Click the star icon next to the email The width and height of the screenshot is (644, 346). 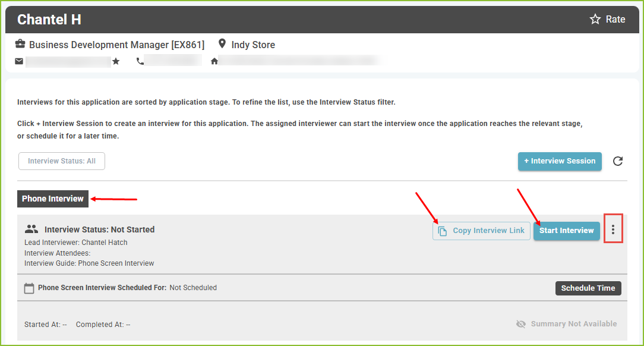pyautogui.click(x=116, y=61)
